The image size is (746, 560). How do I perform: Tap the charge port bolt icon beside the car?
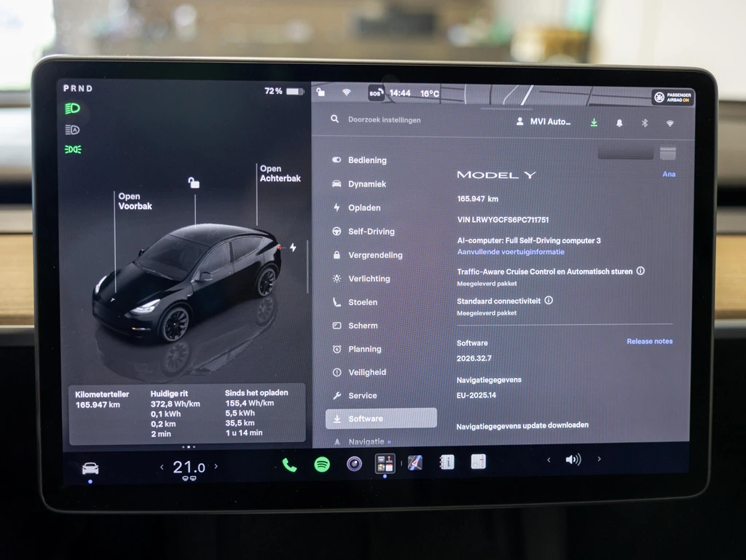tap(293, 247)
